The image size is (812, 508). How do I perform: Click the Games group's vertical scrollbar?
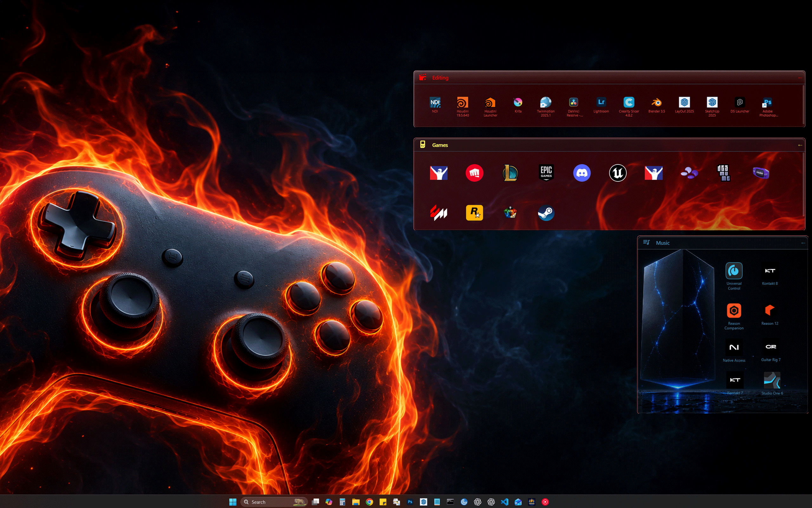coord(803,184)
